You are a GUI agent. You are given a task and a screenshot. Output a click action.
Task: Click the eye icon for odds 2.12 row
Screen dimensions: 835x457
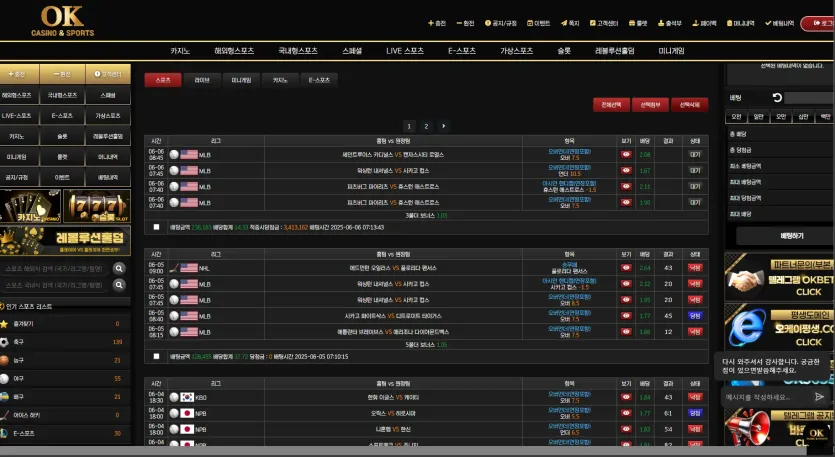tap(626, 284)
